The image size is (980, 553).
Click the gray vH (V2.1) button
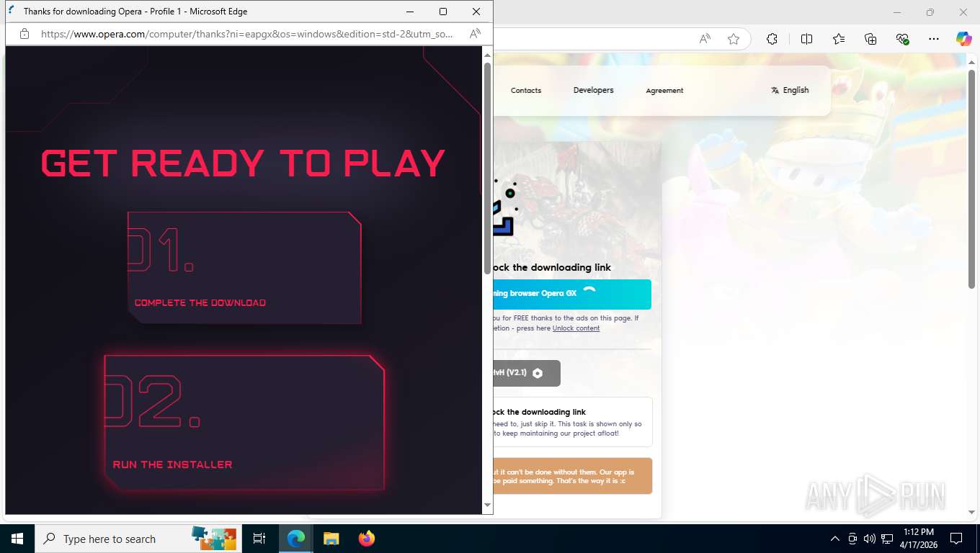[526, 373]
